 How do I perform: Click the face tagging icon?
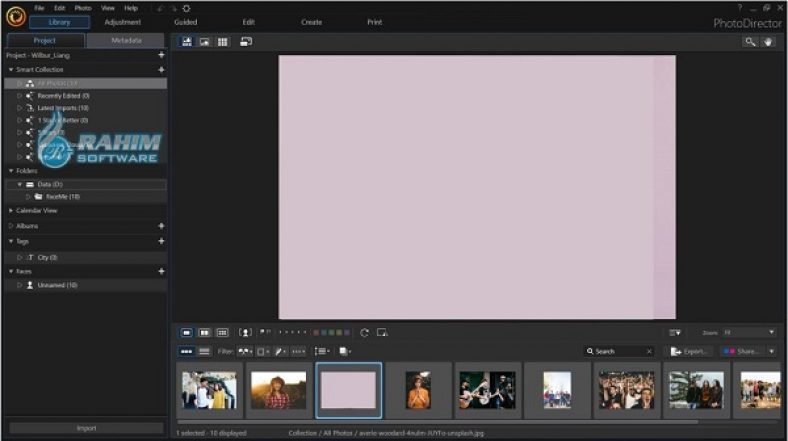point(245,332)
